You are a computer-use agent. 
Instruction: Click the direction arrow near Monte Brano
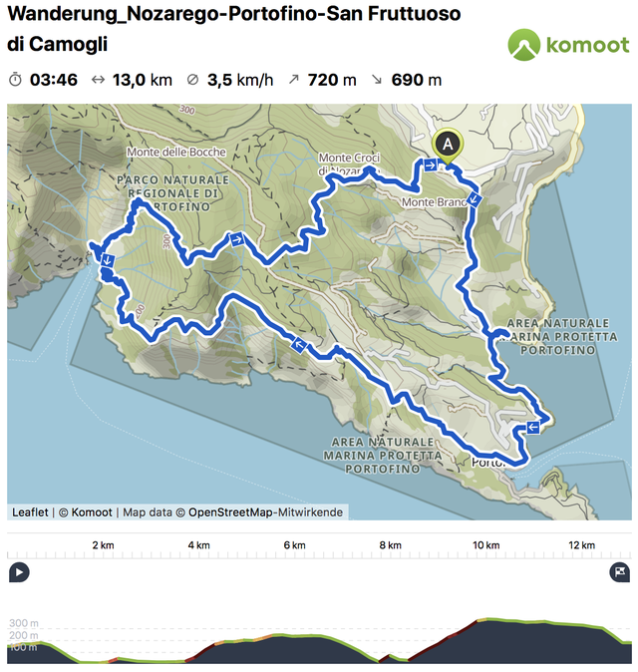[475, 199]
